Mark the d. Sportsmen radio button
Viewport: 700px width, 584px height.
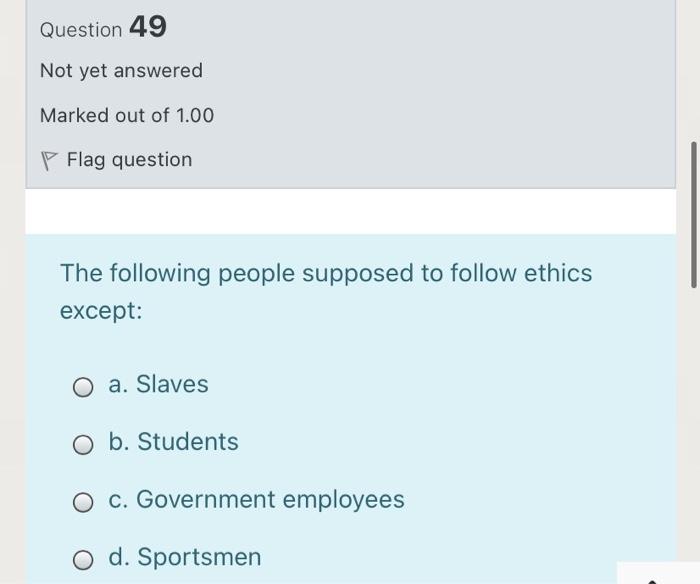[x=83, y=558]
